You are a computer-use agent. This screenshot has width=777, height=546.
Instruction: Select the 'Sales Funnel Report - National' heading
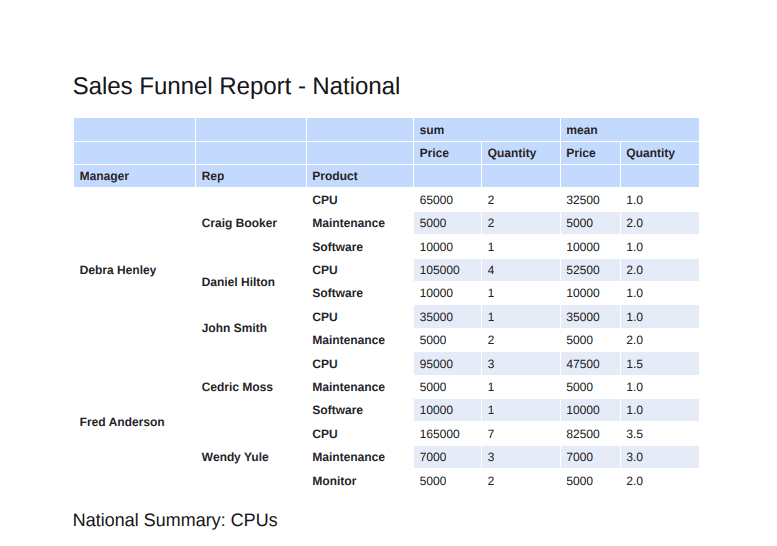point(236,86)
